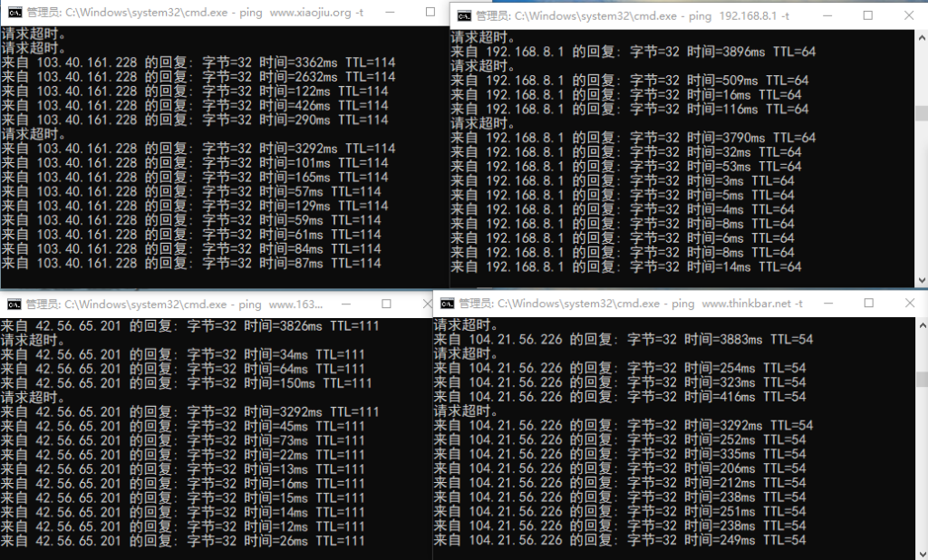Click title text 'ping www.thinkbar.net -t'
The image size is (928, 560).
coord(737,304)
